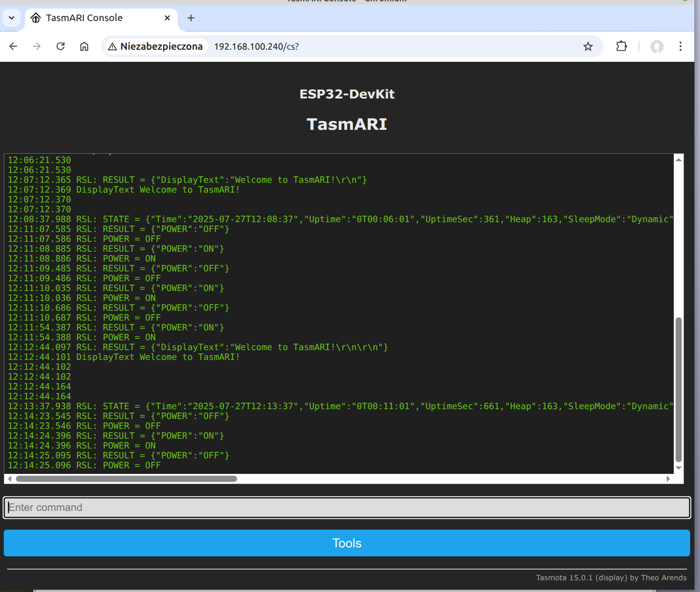Click the console scroll down arrow
This screenshot has height=592, width=700.
(x=678, y=468)
